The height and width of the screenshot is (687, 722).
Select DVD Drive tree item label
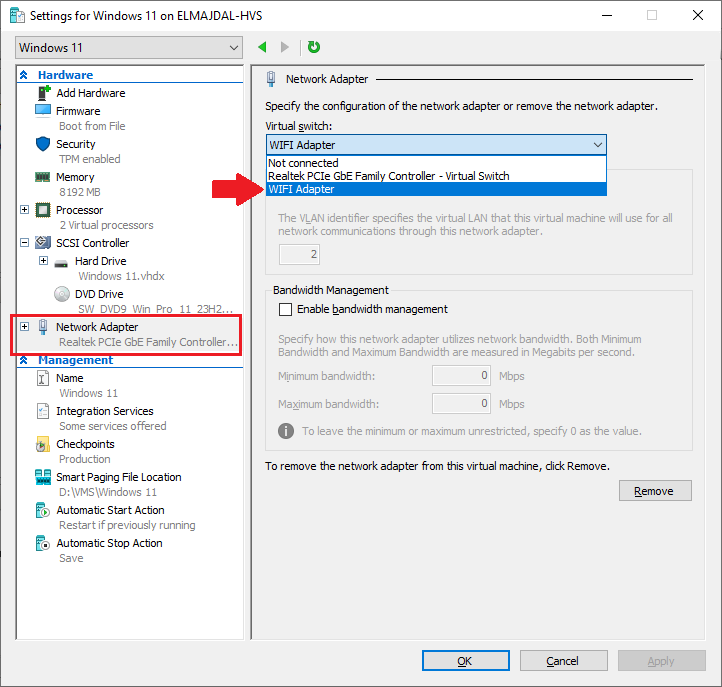pos(99,294)
